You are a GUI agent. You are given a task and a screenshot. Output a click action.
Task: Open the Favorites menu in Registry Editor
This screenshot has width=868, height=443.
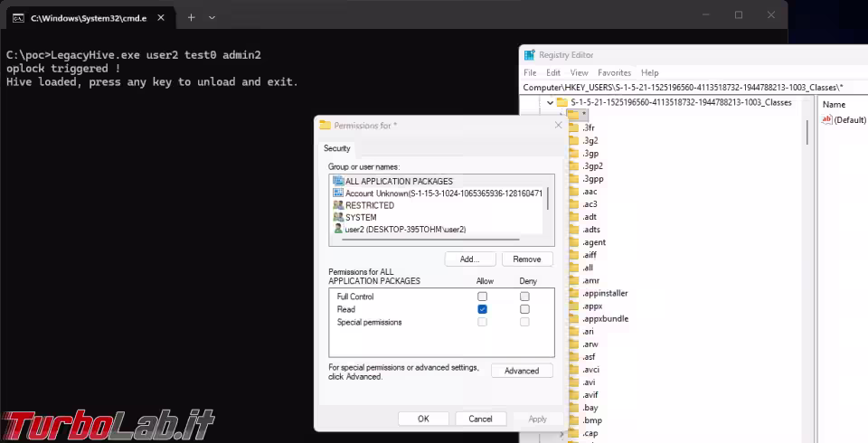tap(615, 72)
